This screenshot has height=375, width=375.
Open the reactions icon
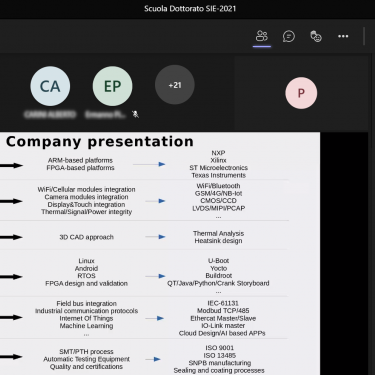[x=316, y=36]
